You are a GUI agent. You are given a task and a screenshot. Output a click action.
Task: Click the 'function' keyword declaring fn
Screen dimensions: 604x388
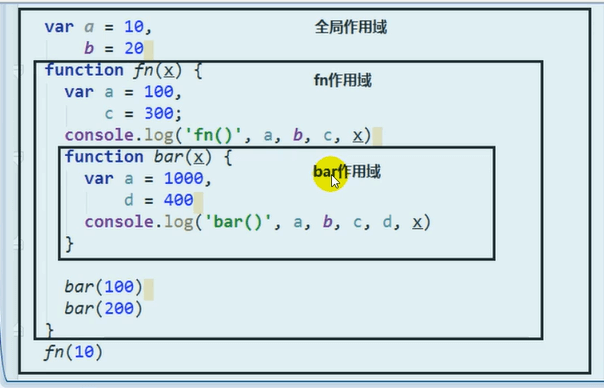pyautogui.click(x=84, y=70)
